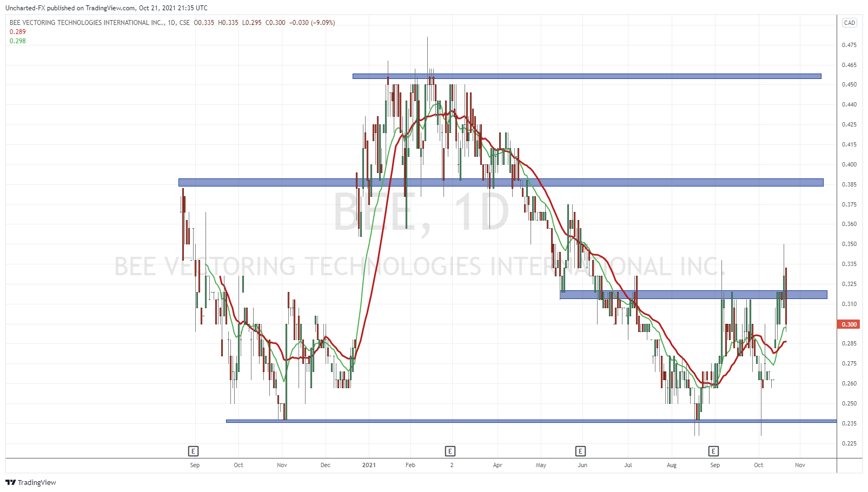Click the earnings E marker just before Jun
The width and height of the screenshot is (868, 492).
click(x=580, y=451)
